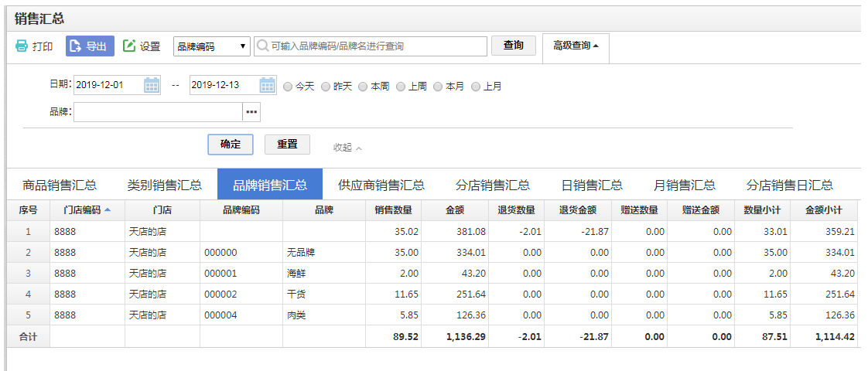Click the brand lookup ellipsis button
868x371 pixels.
[x=251, y=112]
